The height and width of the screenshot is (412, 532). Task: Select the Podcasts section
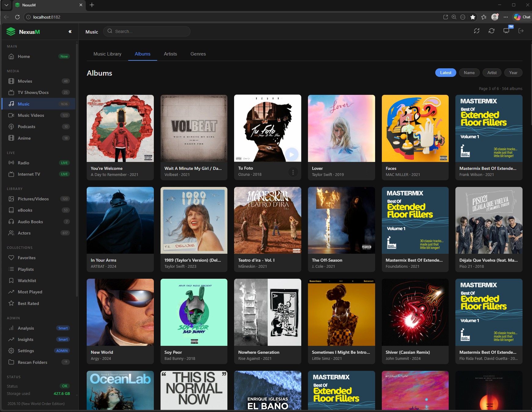click(x=26, y=126)
